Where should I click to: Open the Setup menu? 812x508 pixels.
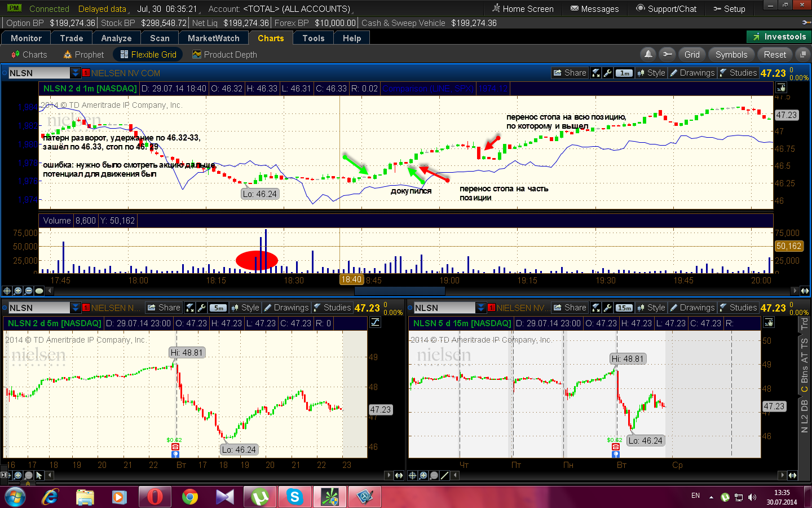tap(729, 8)
